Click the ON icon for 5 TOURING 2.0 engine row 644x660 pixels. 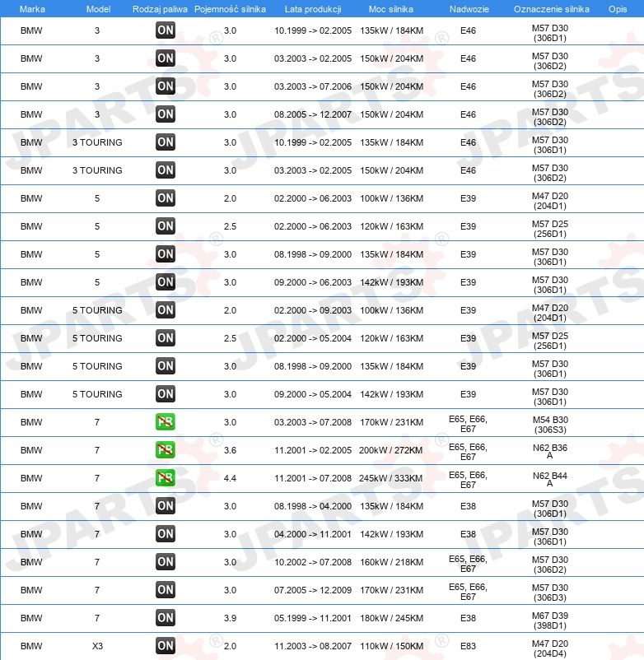point(165,310)
